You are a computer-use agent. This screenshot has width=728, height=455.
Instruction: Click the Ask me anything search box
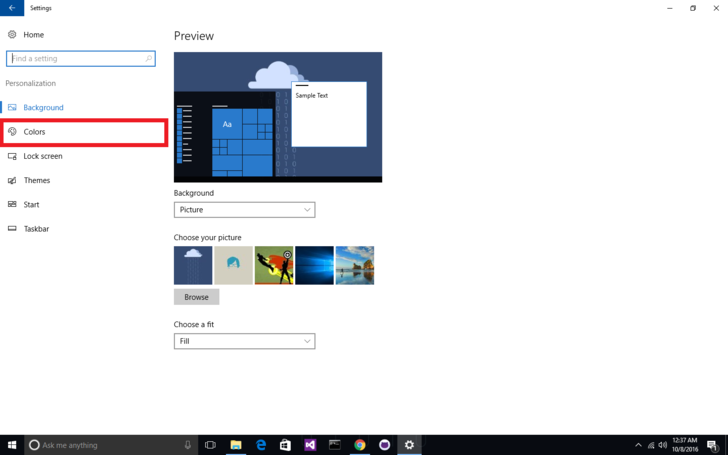pos(111,445)
